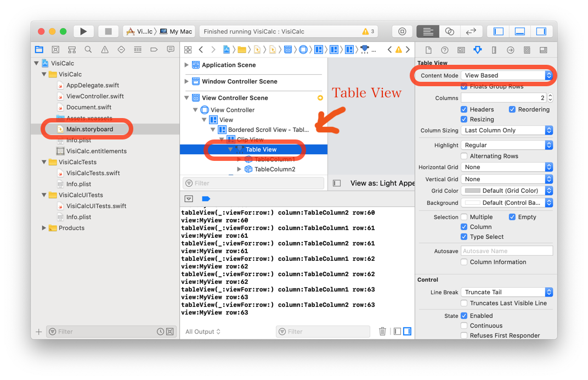Jump to the next issue in the jump bar
The width and height of the screenshot is (588, 380).
408,49
